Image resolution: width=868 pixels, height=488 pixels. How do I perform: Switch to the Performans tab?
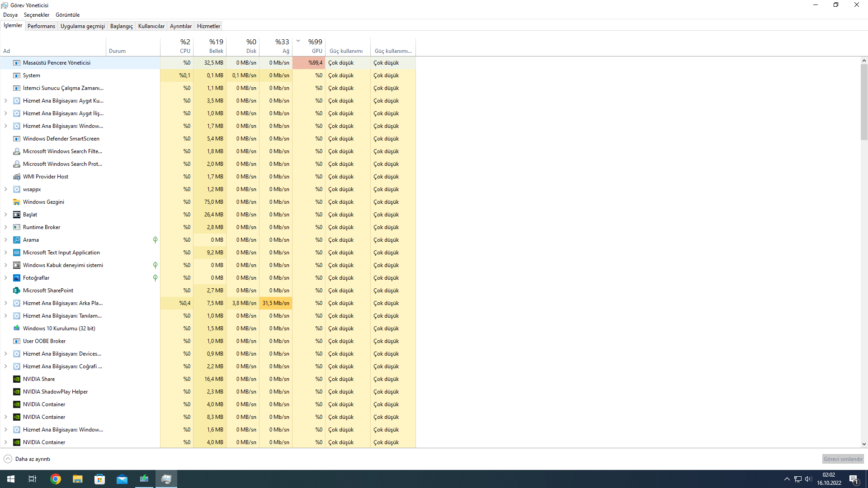coord(41,26)
